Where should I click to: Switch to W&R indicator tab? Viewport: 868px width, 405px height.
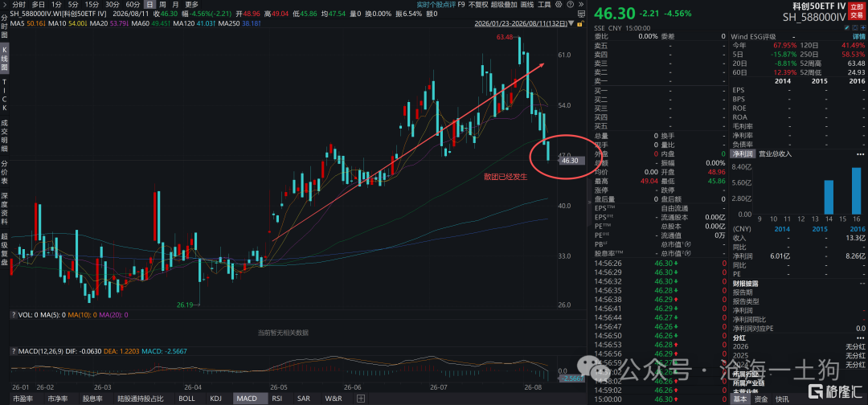334,398
